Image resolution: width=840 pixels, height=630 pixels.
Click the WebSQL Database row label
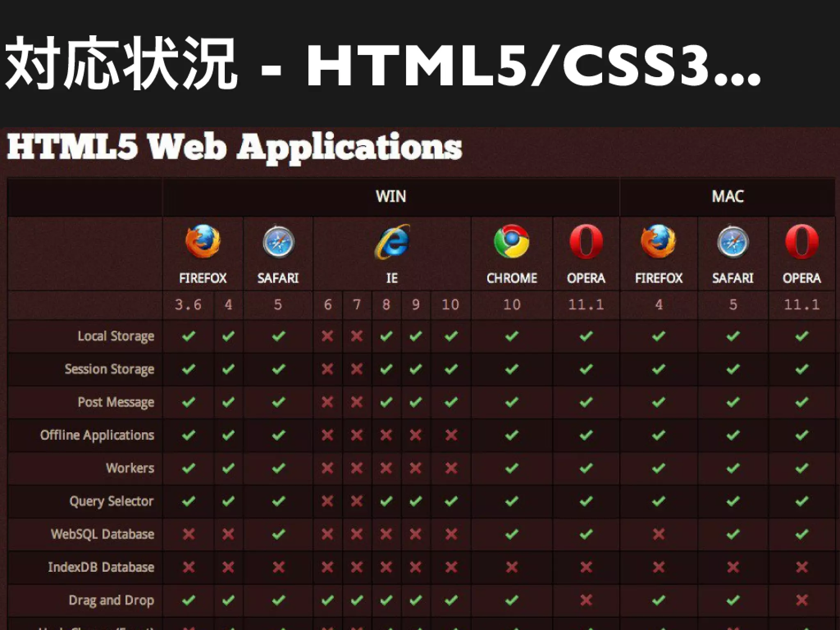coord(103,534)
